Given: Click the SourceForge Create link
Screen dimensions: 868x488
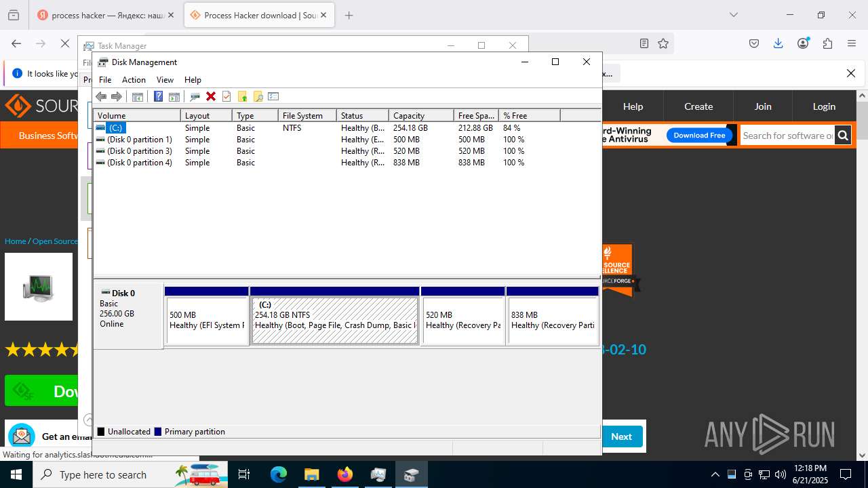Looking at the screenshot, I should (698, 106).
